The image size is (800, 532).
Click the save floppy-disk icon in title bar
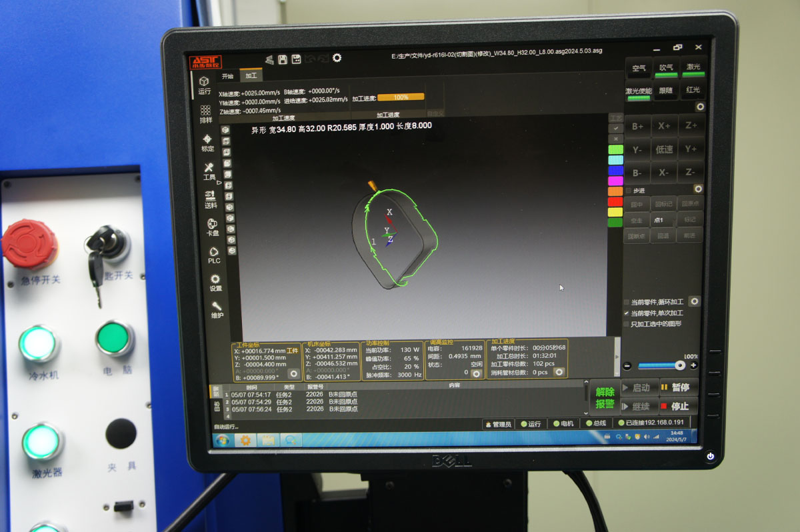[x=283, y=59]
